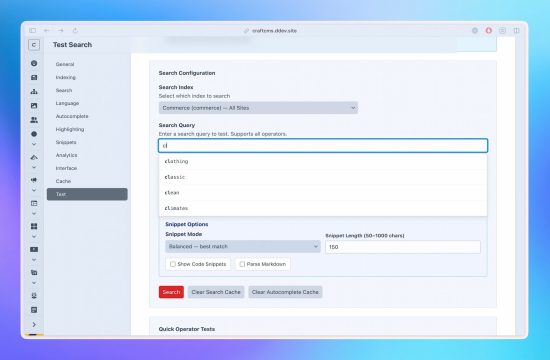Screen dimensions: 550x360
Task: Click the table layout sidebar icon
Action: click(34, 203)
